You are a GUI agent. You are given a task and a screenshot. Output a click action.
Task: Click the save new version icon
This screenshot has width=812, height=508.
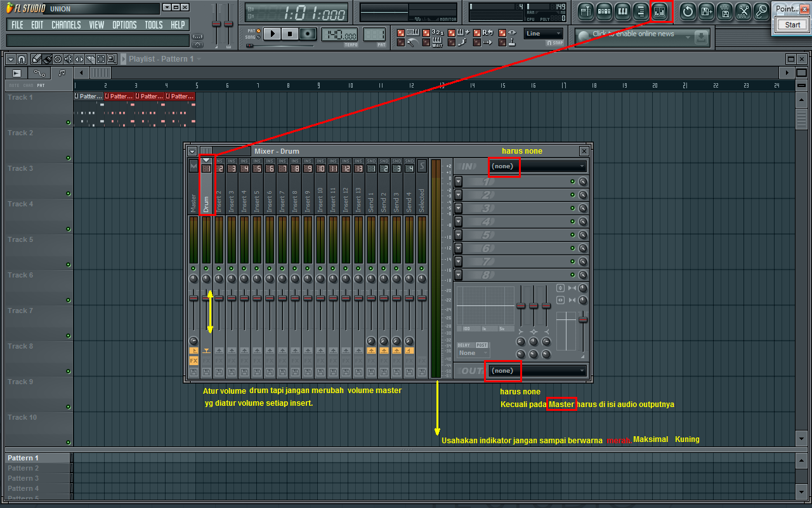[x=706, y=11]
